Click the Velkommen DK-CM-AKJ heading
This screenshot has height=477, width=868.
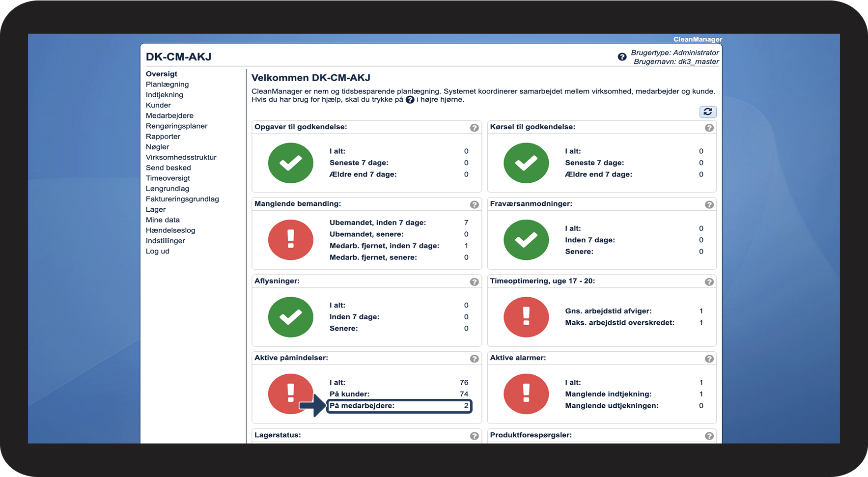tap(311, 78)
